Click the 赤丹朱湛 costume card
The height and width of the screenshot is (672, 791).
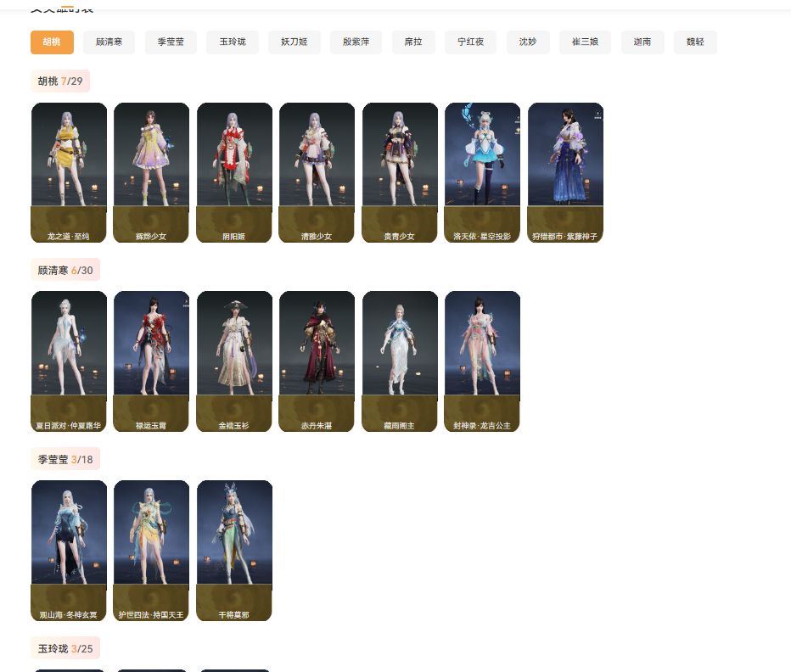pyautogui.click(x=317, y=361)
